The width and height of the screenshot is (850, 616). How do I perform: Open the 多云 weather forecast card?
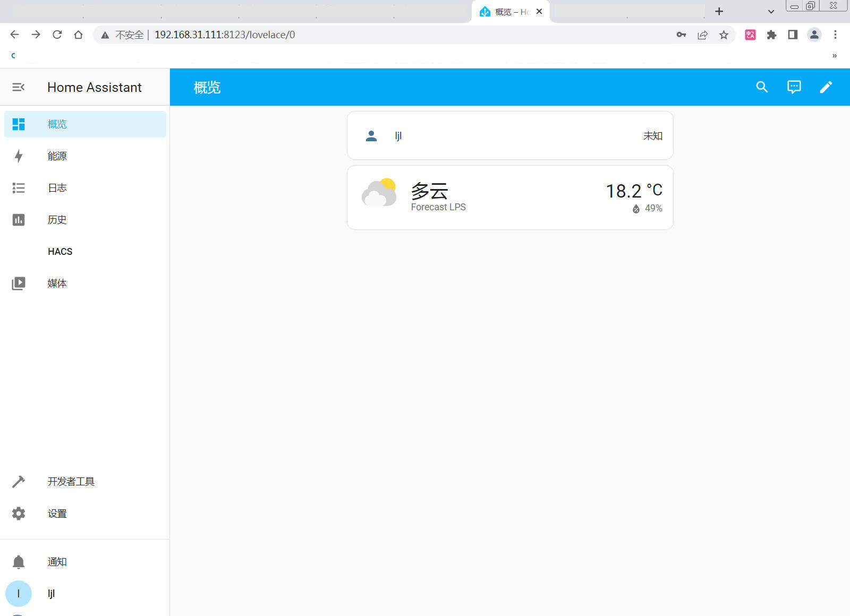point(510,198)
